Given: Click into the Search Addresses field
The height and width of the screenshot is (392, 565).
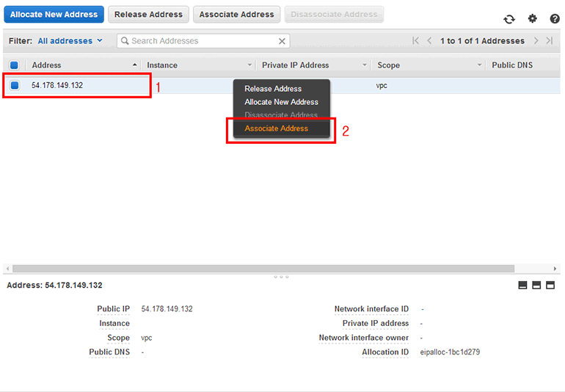Looking at the screenshot, I should [x=198, y=41].
